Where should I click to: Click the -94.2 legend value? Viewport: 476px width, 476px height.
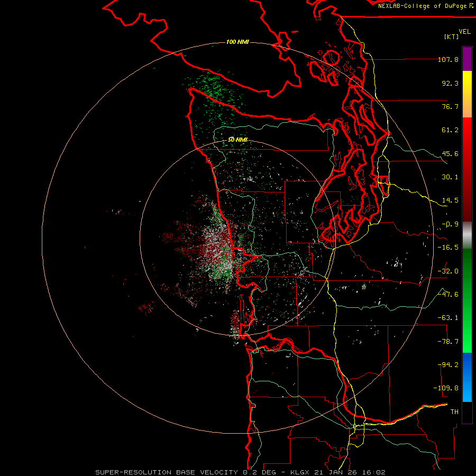(x=448, y=365)
